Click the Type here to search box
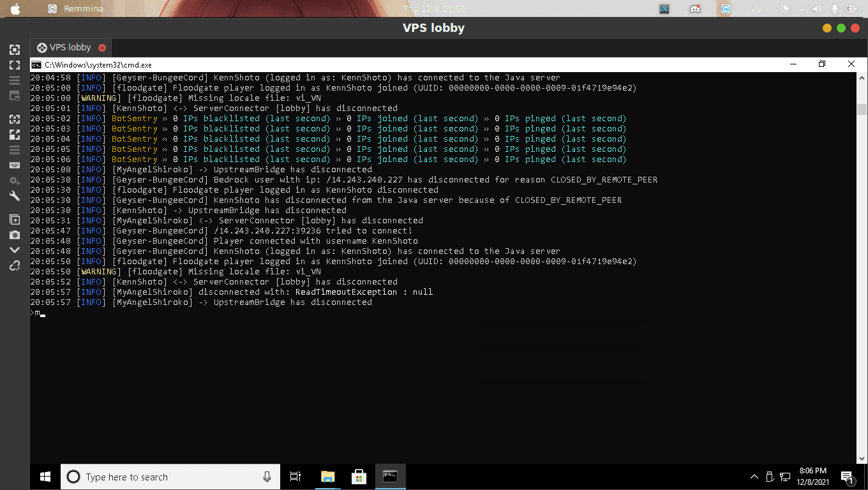Screen dimensions: 868x490 (170, 477)
